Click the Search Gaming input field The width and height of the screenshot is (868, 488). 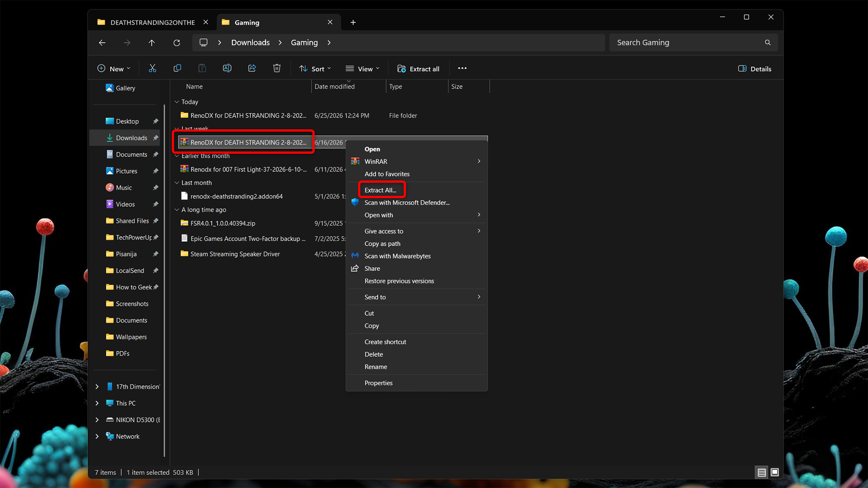click(693, 43)
